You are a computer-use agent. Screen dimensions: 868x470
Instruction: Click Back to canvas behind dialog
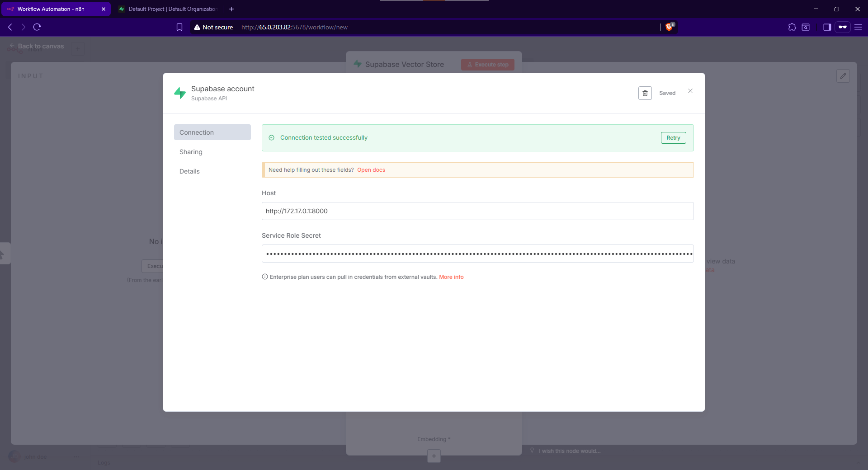[x=37, y=46]
